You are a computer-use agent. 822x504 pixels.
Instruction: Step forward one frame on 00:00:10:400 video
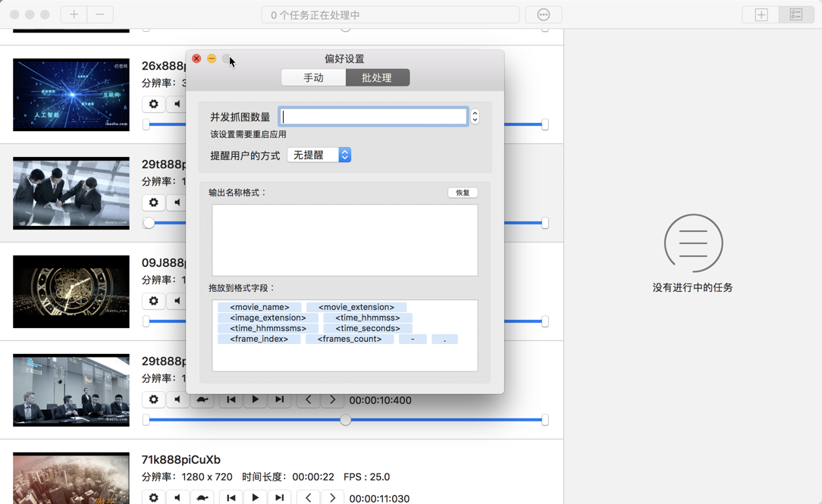click(332, 399)
